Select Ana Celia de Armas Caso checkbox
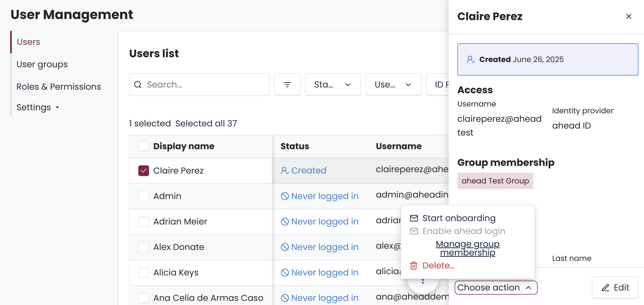Viewport: 644px width, 305px height. [x=144, y=298]
